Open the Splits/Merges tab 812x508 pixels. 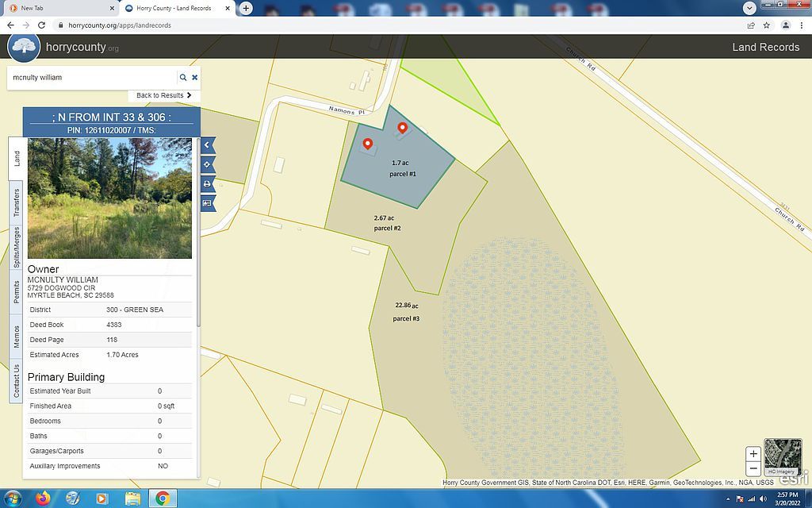click(16, 247)
